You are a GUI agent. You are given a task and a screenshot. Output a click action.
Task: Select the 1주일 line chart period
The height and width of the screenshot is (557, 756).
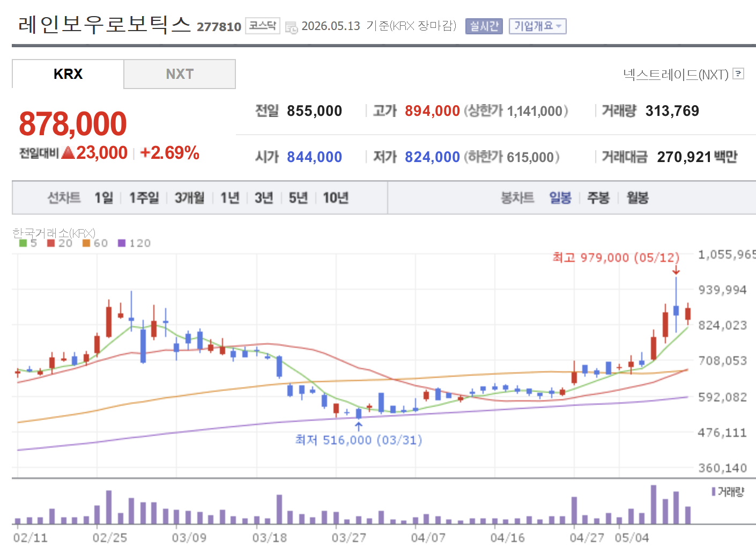point(144,198)
